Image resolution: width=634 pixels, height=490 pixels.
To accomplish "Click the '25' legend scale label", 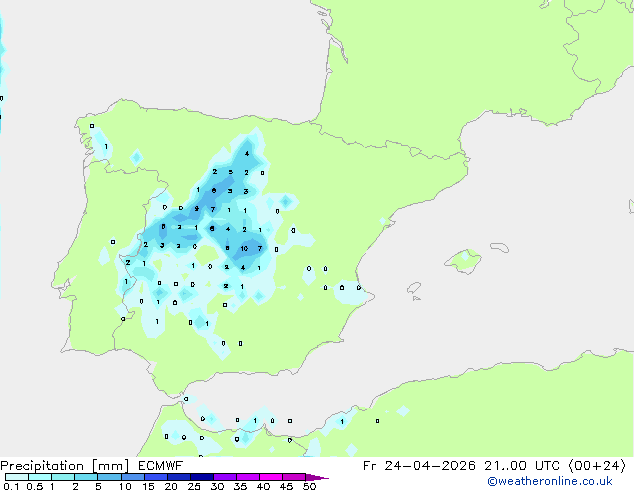I will click(x=194, y=486).
